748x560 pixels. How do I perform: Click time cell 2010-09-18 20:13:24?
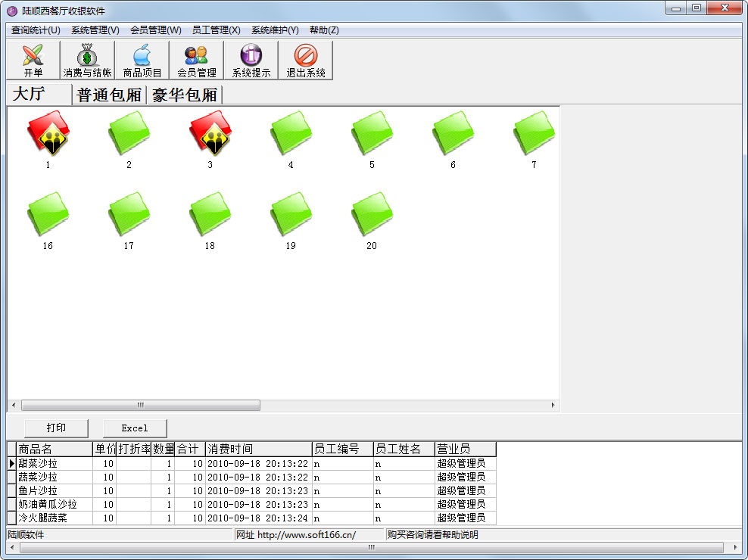click(259, 518)
